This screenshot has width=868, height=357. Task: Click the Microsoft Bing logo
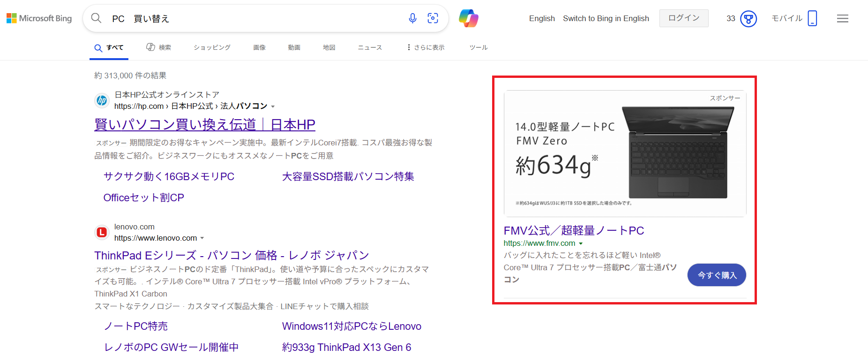click(x=39, y=18)
